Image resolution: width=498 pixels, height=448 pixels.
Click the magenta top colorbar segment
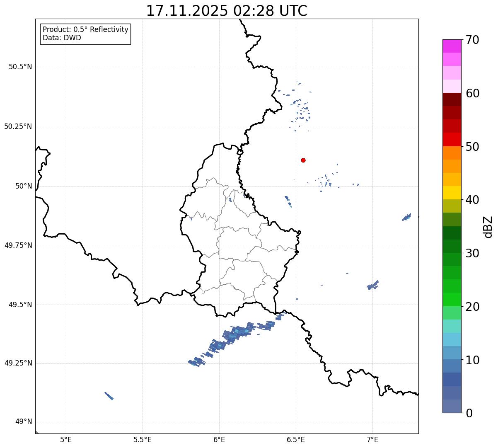point(452,46)
